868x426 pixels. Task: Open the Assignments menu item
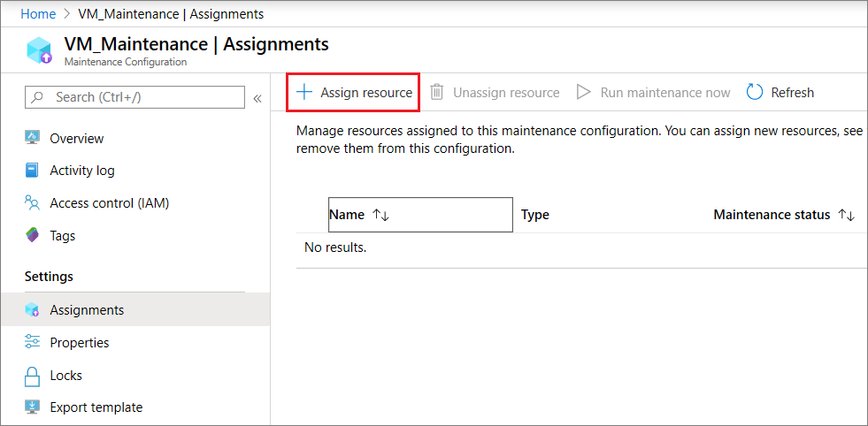pyautogui.click(x=87, y=310)
